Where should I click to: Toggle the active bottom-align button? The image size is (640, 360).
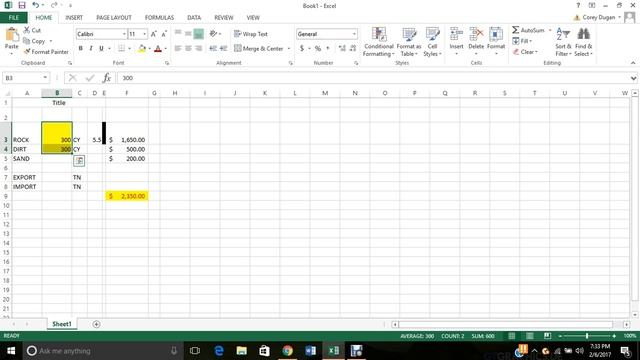pos(198,34)
